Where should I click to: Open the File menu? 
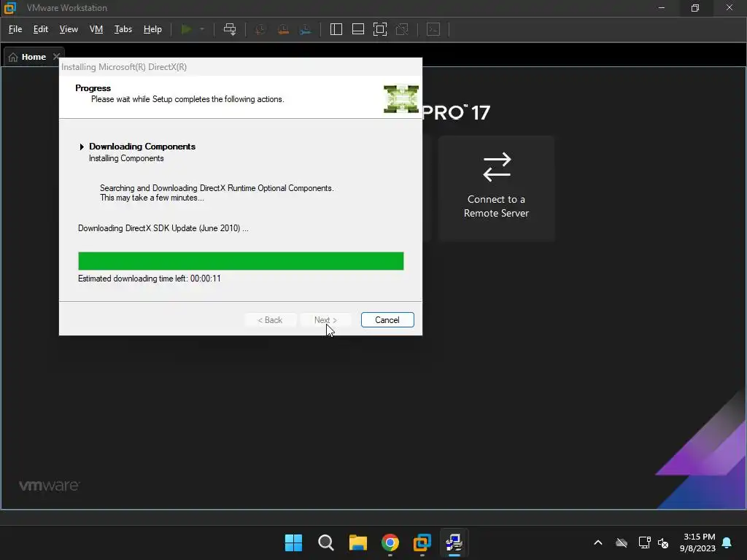pos(15,29)
